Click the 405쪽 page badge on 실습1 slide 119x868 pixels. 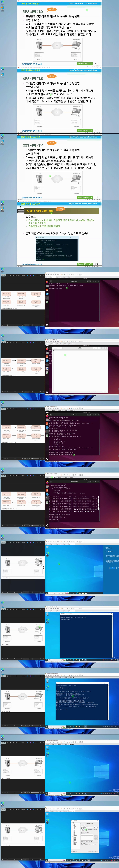(60, 209)
